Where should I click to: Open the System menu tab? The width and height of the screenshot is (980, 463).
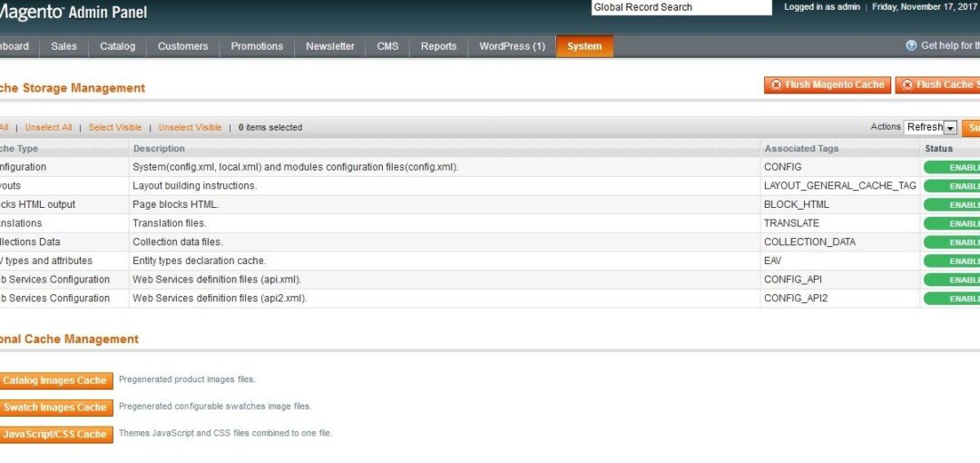tap(584, 46)
